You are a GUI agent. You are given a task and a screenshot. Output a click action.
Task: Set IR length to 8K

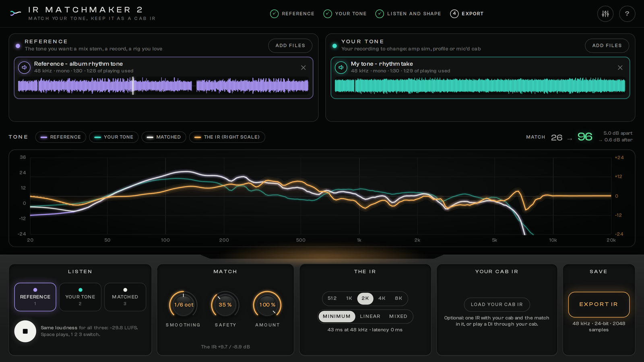point(398,298)
